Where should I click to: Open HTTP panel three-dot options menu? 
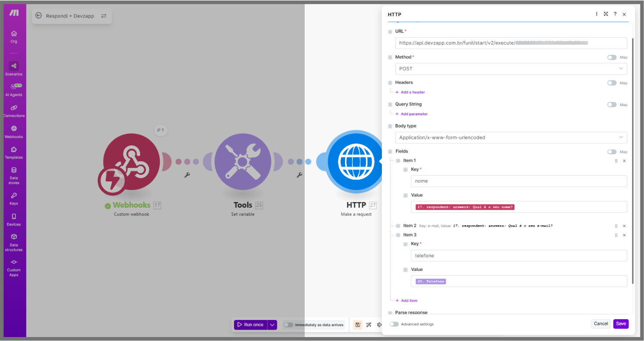tap(597, 14)
